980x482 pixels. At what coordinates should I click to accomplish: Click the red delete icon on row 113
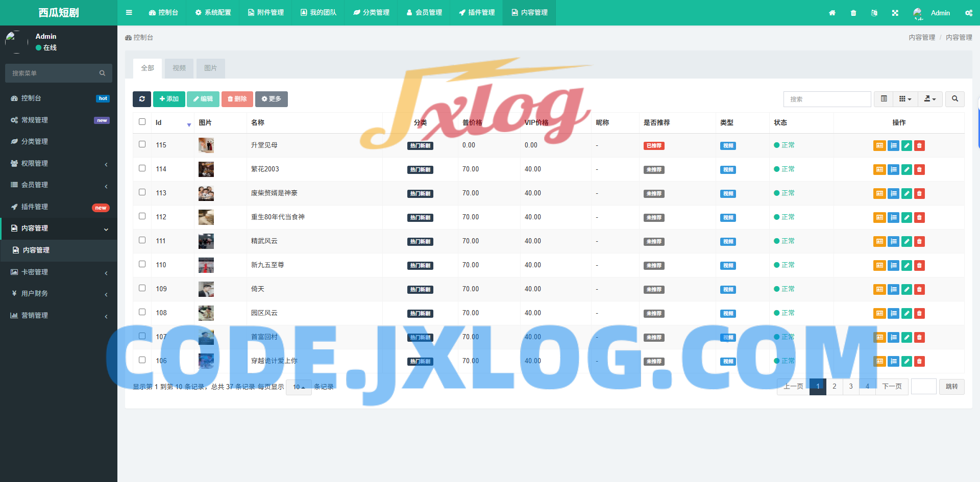[919, 193]
